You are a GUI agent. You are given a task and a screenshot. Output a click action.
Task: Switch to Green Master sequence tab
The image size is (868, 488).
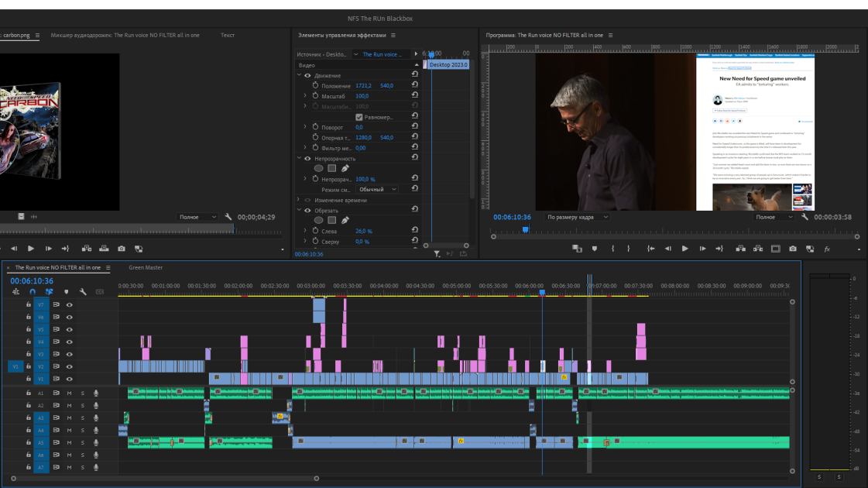[x=146, y=267]
